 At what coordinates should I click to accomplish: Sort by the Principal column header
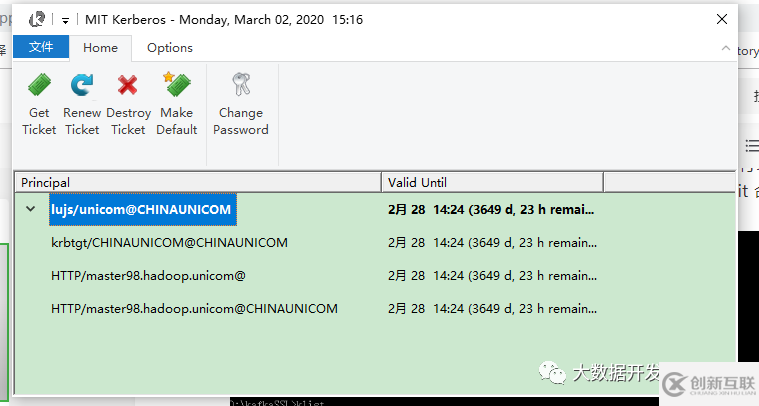198,182
